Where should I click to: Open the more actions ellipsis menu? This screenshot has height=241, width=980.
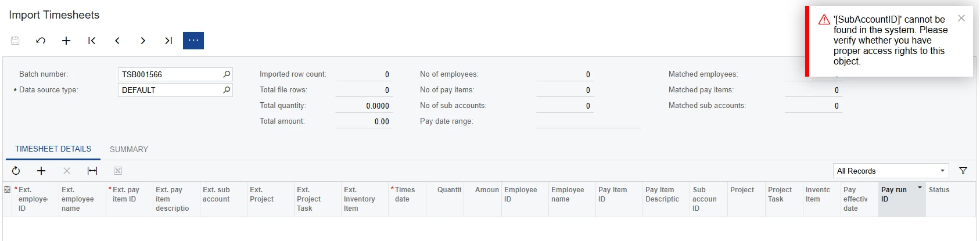click(193, 41)
